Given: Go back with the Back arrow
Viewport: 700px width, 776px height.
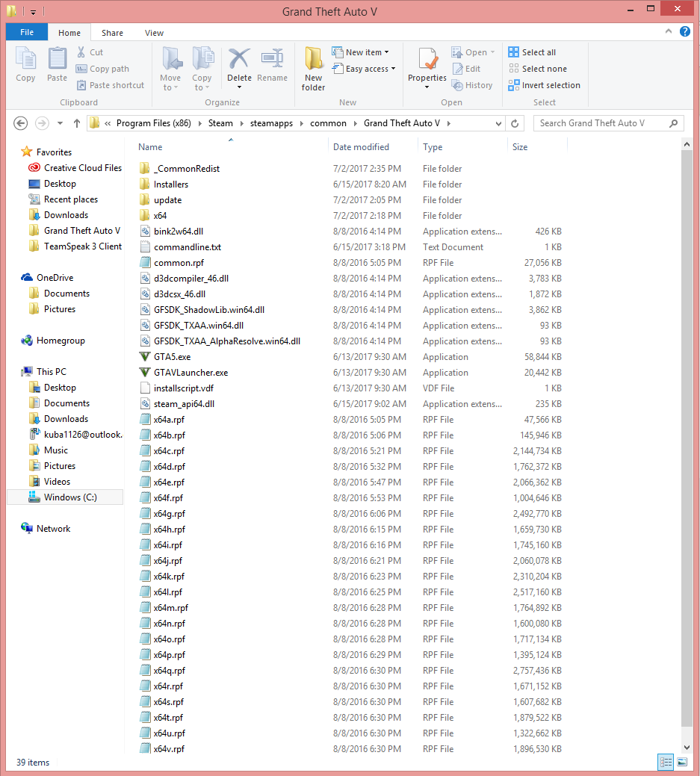Looking at the screenshot, I should point(20,123).
